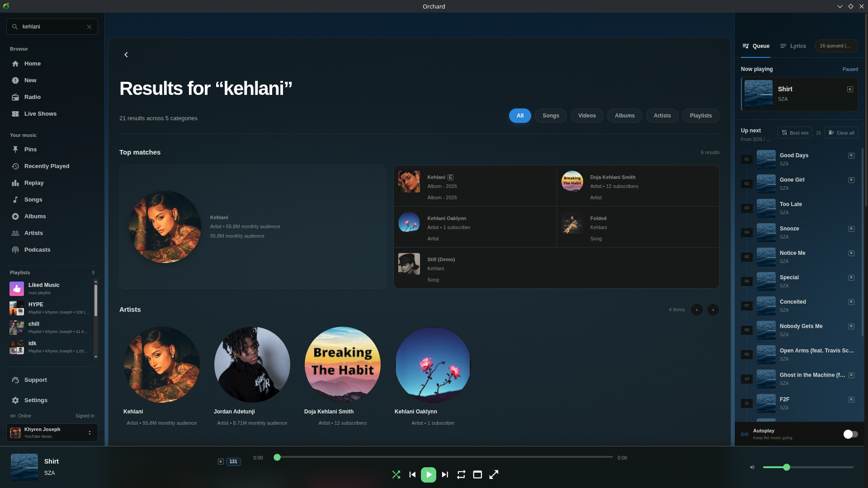Open the mini player window icon
Screen dimensions: 868x488
pos(477,474)
